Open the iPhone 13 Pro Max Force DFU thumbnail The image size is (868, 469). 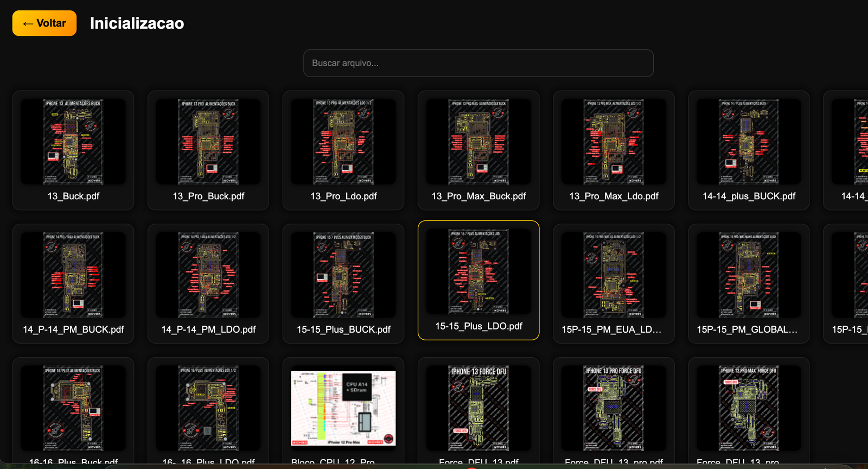pyautogui.click(x=749, y=408)
